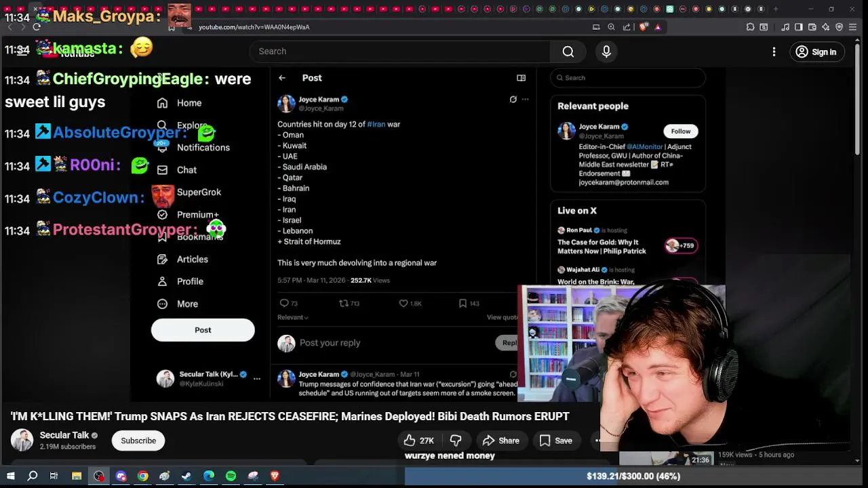
Task: Open Brave Wallet icon
Action: click(x=812, y=27)
